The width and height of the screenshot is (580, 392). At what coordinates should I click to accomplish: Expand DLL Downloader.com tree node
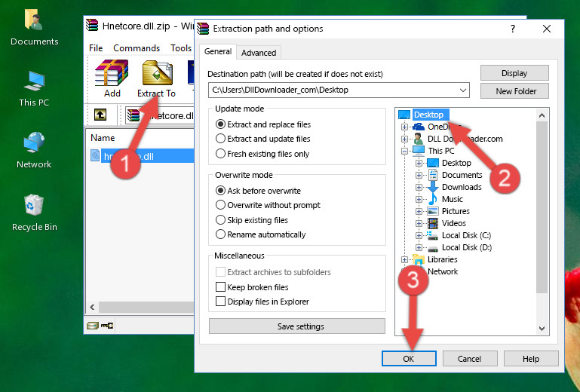pos(404,139)
